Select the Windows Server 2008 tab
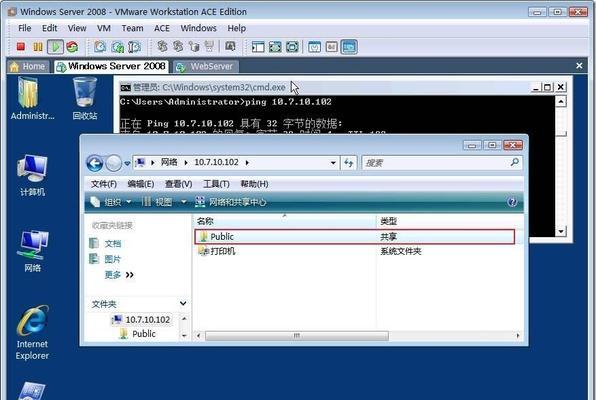 [111, 66]
